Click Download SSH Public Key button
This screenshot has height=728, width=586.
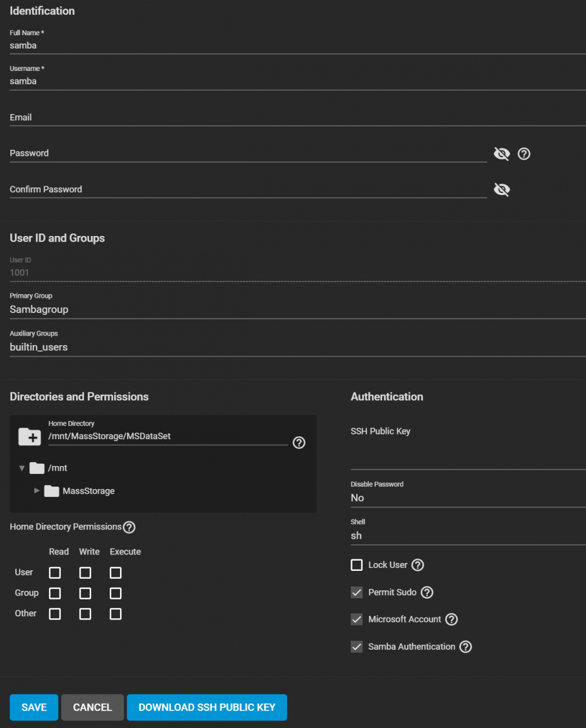coord(207,707)
